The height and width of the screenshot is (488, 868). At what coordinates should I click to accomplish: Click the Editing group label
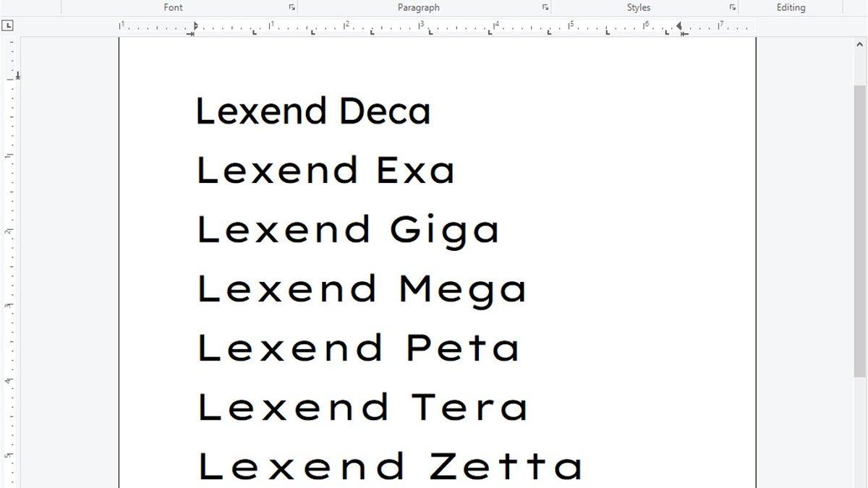(x=791, y=7)
